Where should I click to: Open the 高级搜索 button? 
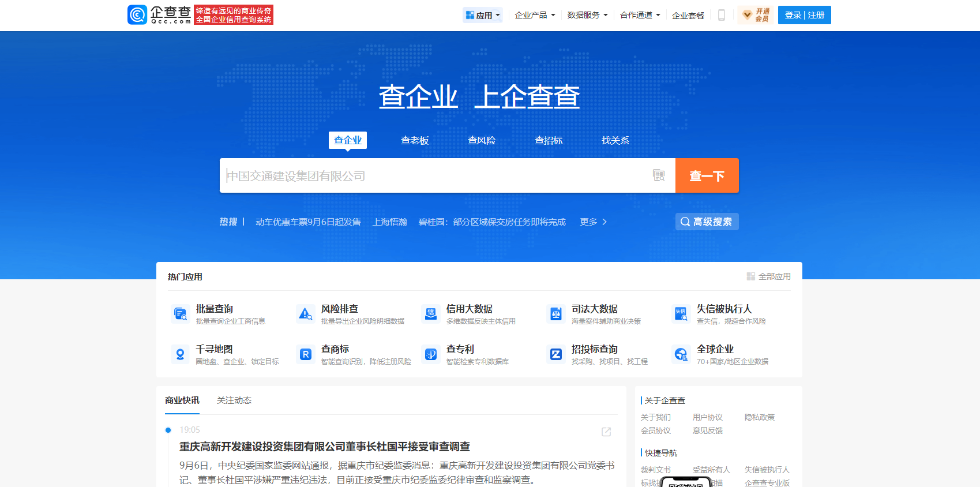(x=707, y=222)
